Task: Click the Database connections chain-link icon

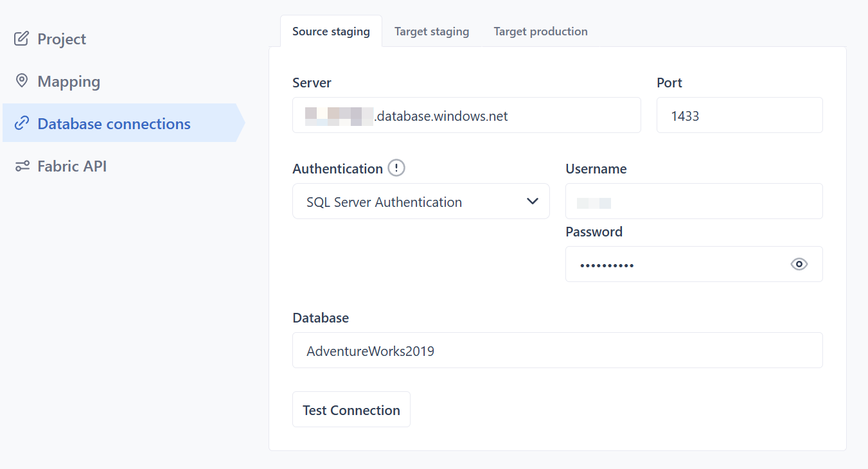Action: [22, 123]
